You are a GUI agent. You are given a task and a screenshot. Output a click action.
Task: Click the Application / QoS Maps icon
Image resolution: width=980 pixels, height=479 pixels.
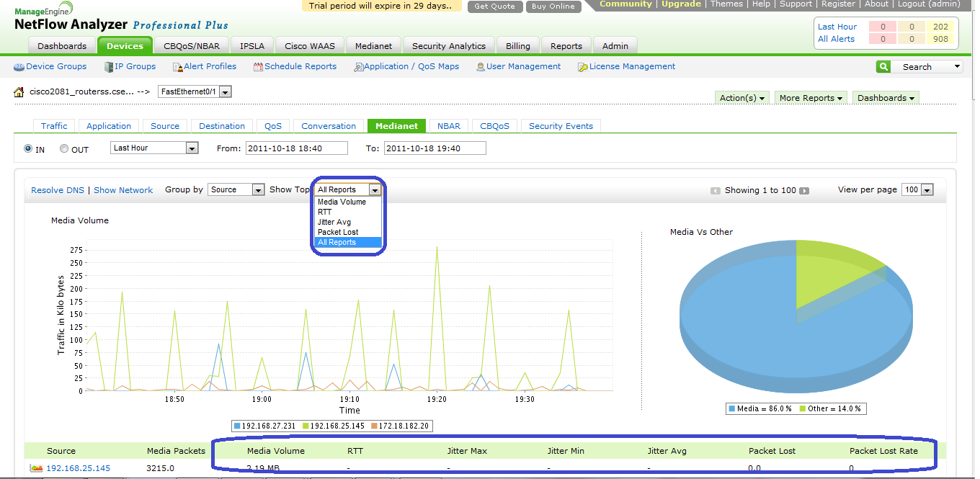tap(358, 67)
